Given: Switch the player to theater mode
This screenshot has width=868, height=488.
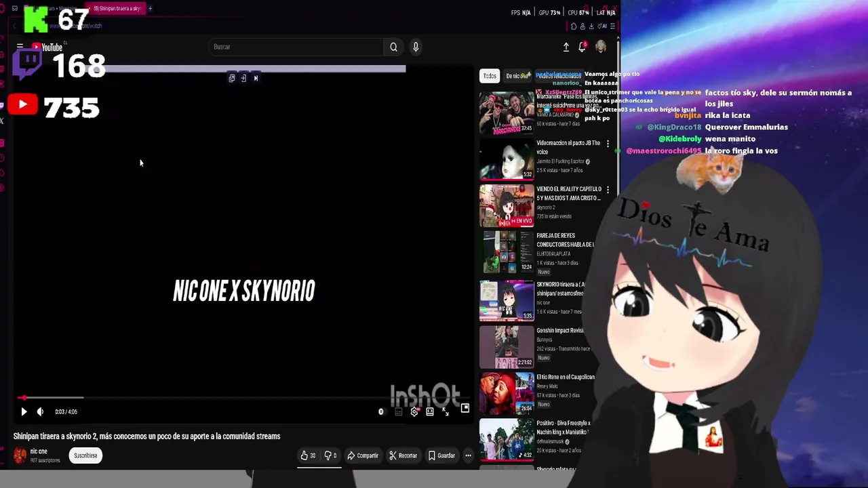Looking at the screenshot, I should pos(430,411).
